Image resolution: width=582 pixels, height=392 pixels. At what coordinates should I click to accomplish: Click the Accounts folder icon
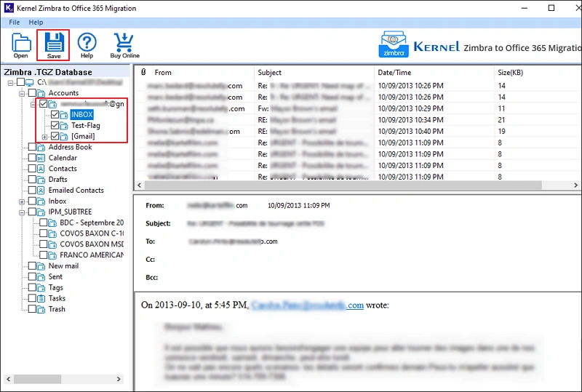41,93
